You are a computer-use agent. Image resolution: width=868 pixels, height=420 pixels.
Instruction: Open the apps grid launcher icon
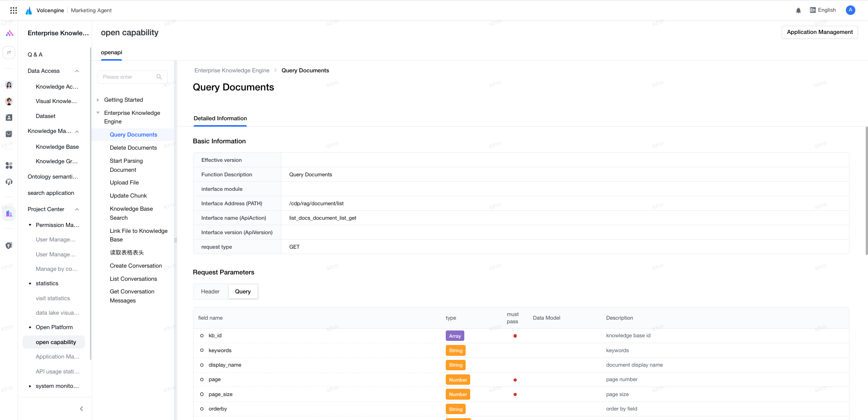click(14, 10)
